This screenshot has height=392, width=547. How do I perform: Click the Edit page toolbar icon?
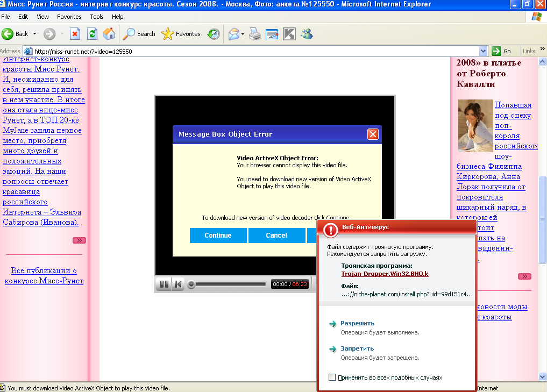(272, 34)
